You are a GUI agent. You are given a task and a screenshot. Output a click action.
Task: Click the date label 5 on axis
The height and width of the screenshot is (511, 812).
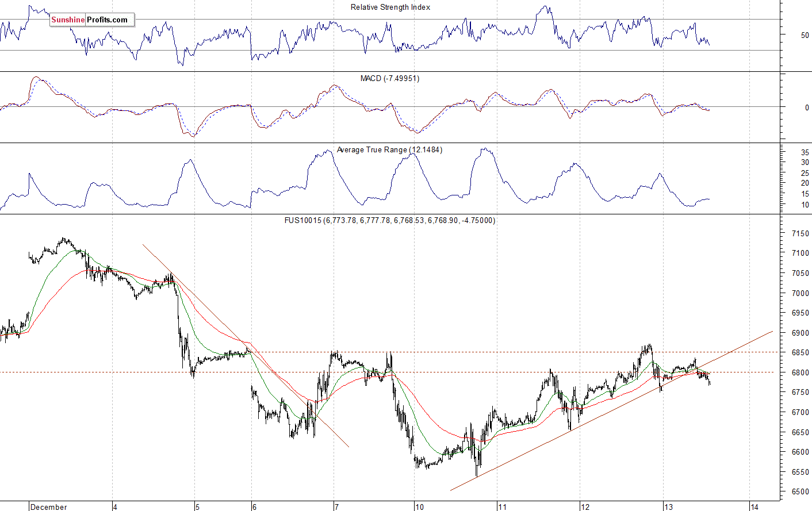[197, 507]
